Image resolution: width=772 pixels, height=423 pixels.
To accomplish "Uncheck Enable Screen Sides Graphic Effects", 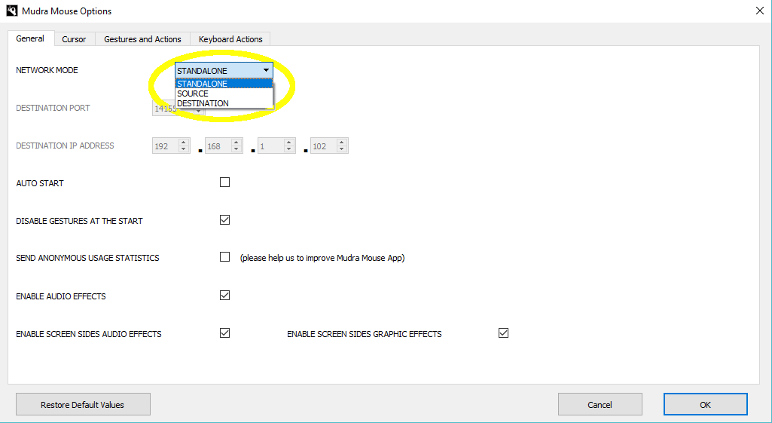I will click(x=503, y=333).
